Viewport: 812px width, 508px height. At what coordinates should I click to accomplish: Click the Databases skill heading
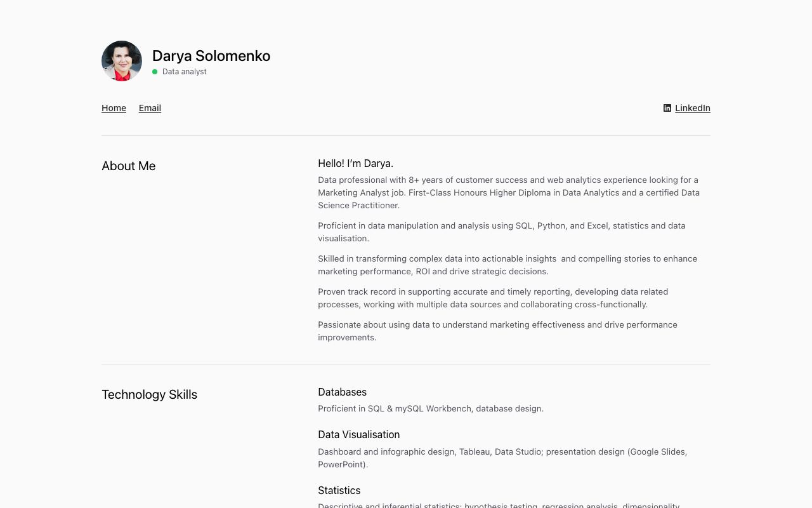[342, 392]
